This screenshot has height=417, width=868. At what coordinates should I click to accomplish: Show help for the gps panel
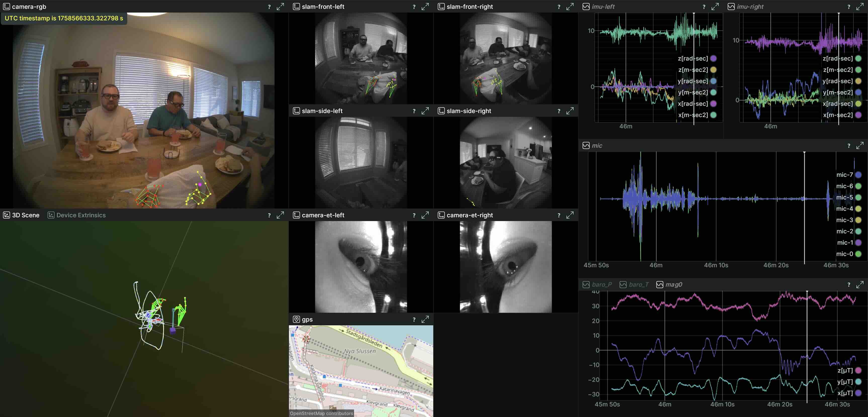414,319
